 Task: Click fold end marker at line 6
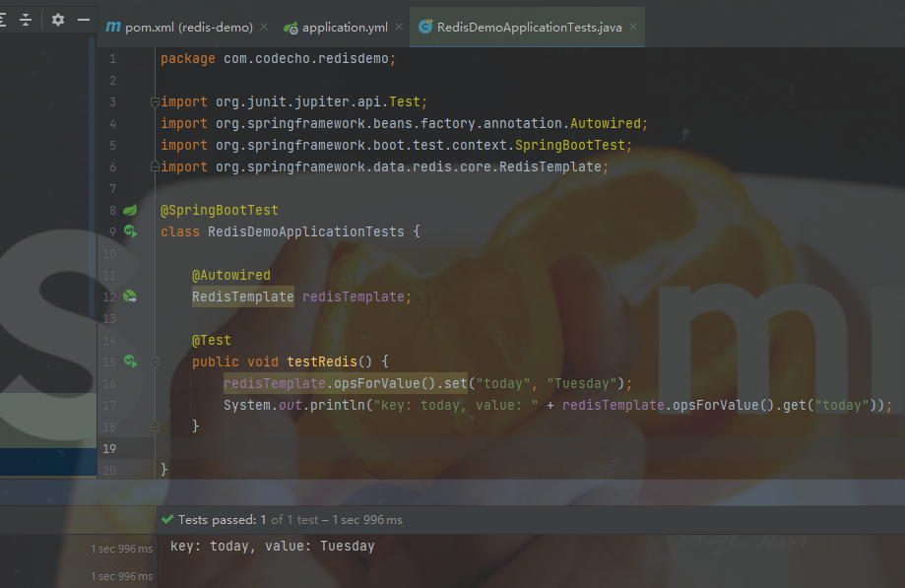(x=155, y=166)
